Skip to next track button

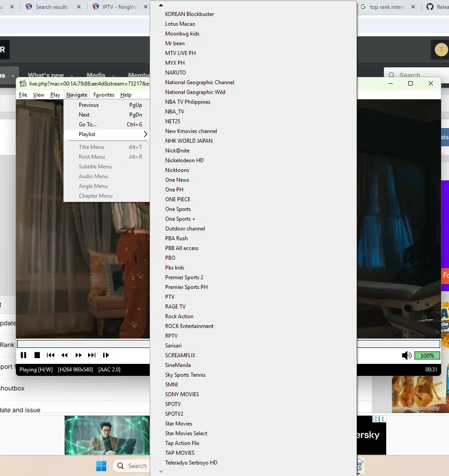click(x=92, y=355)
